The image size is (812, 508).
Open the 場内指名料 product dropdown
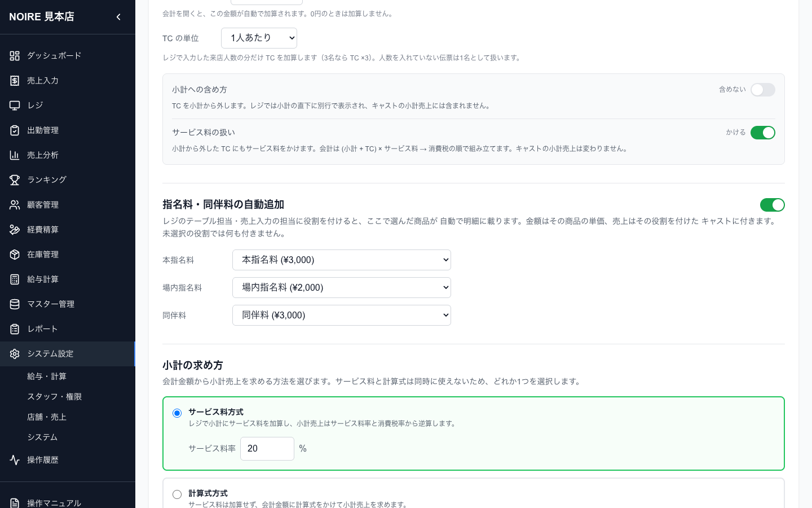(342, 288)
